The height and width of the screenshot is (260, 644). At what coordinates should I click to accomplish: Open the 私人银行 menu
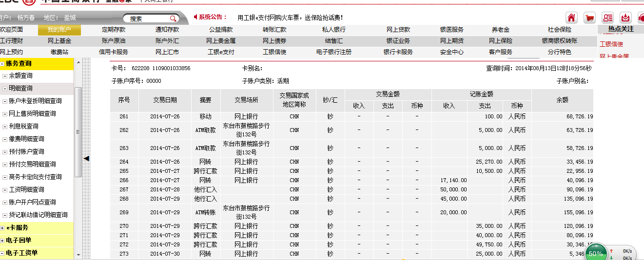click(334, 30)
